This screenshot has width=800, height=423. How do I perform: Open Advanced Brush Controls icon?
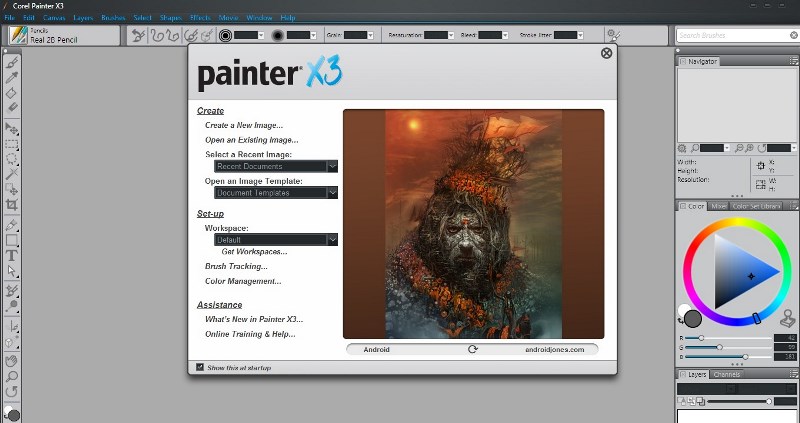coord(613,35)
